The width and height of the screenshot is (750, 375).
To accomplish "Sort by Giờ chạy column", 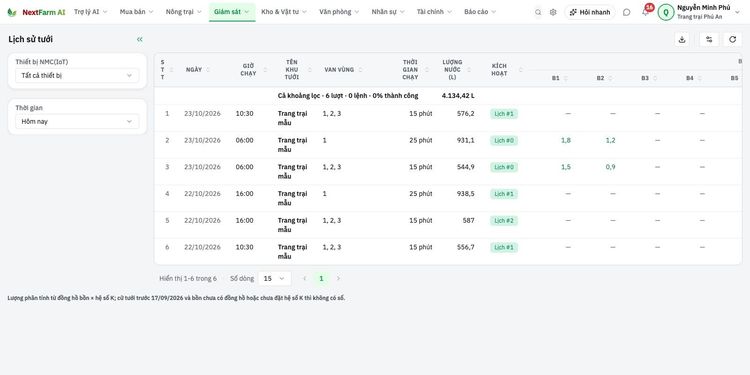I will [x=265, y=70].
